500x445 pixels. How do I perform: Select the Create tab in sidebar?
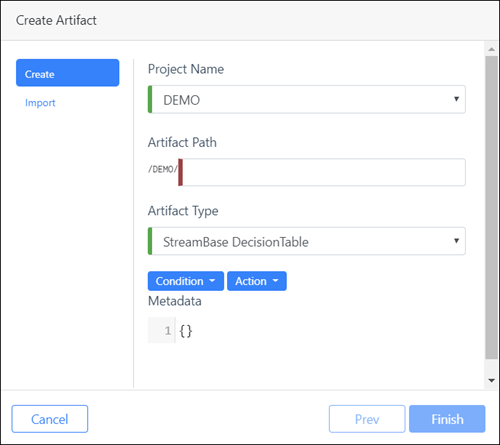pos(67,73)
